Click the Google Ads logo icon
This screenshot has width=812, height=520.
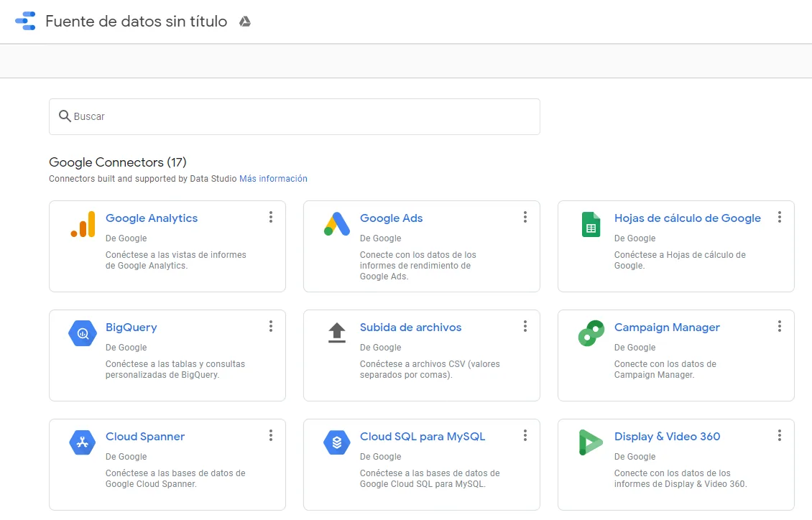[337, 224]
